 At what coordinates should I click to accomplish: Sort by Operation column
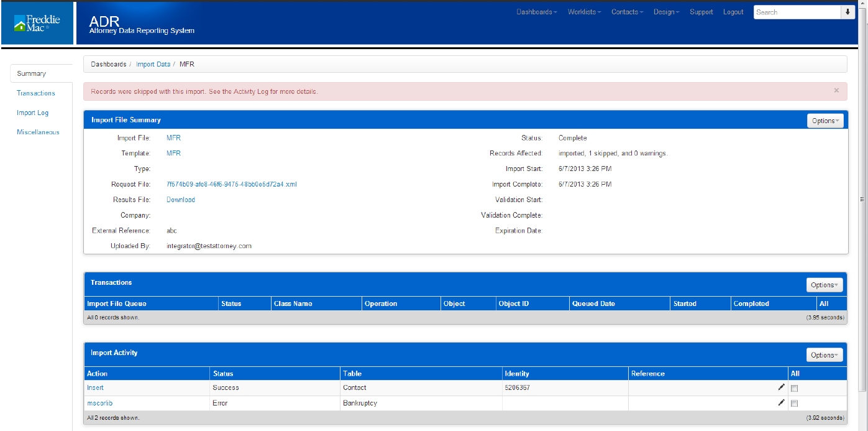pyautogui.click(x=381, y=304)
